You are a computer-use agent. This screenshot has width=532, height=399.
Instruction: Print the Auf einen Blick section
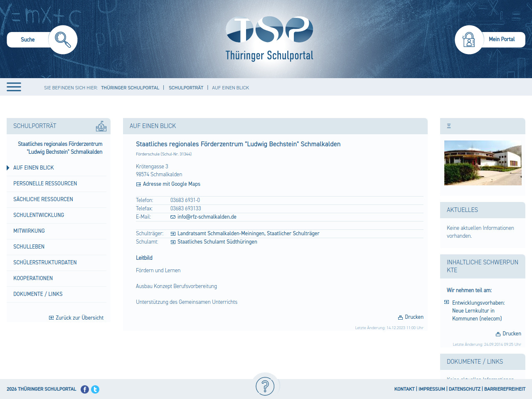click(x=411, y=317)
